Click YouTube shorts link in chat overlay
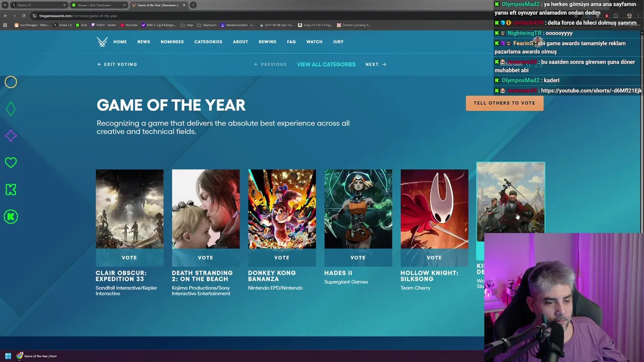The width and height of the screenshot is (644, 362). point(591,90)
